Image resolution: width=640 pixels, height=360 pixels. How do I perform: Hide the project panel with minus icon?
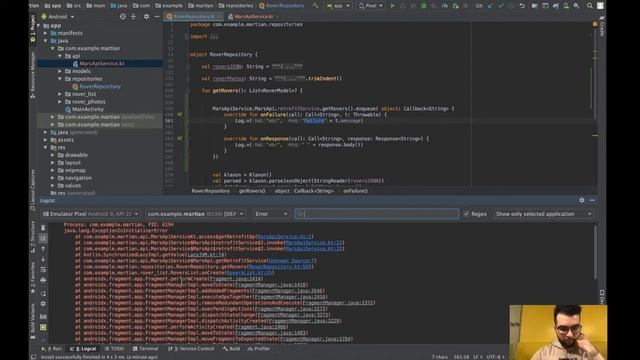click(157, 17)
